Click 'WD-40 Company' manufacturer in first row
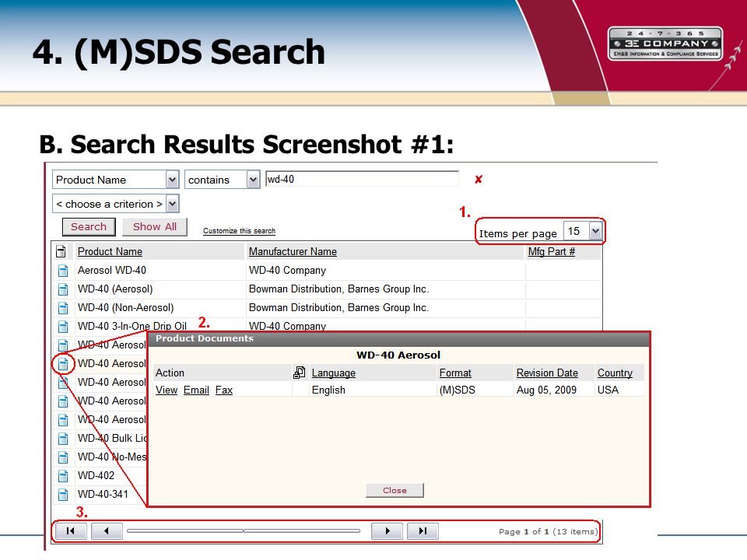 287,271
